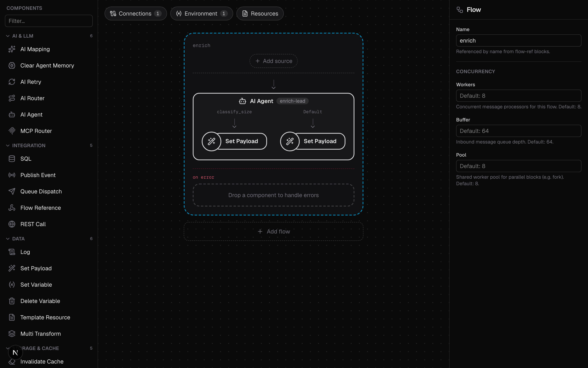
Task: Open the Connections tab
Action: pos(136,13)
